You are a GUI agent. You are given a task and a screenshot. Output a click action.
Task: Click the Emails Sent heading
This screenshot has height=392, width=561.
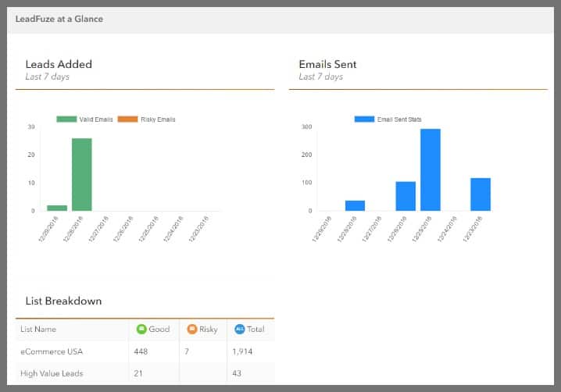(x=327, y=64)
